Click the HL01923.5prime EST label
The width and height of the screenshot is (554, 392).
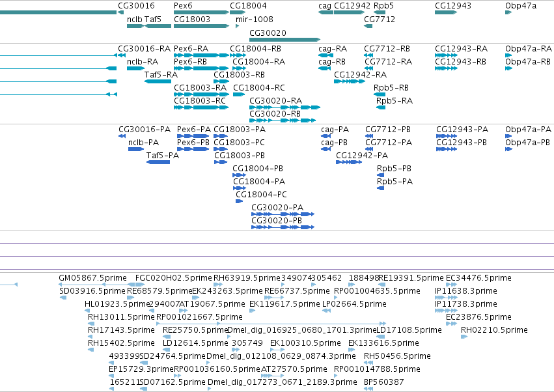coord(118,304)
